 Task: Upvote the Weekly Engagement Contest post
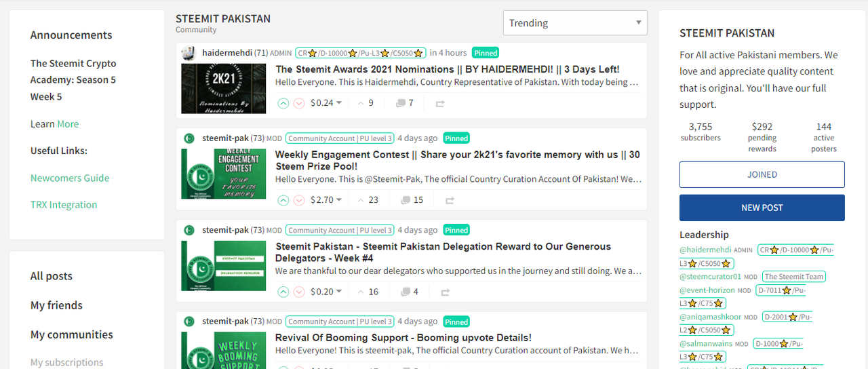tap(283, 200)
